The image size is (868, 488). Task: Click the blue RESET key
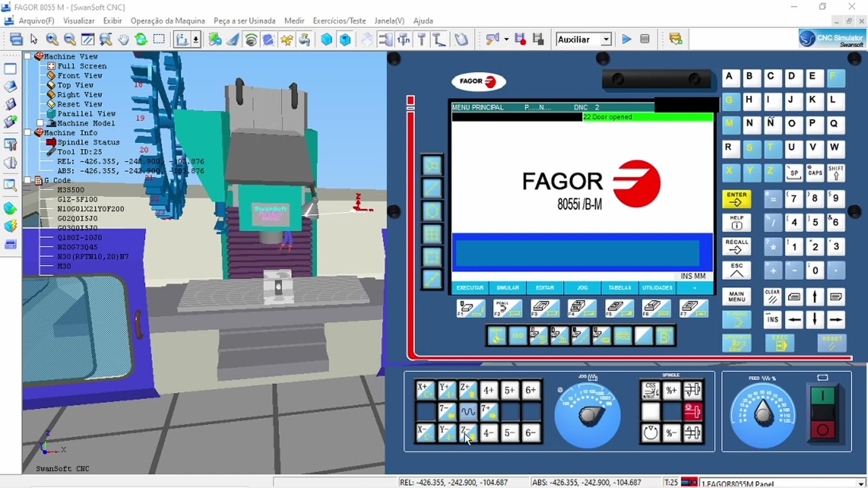(832, 343)
